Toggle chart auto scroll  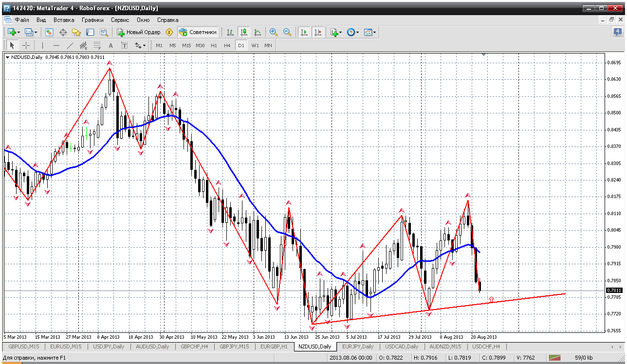[x=304, y=32]
